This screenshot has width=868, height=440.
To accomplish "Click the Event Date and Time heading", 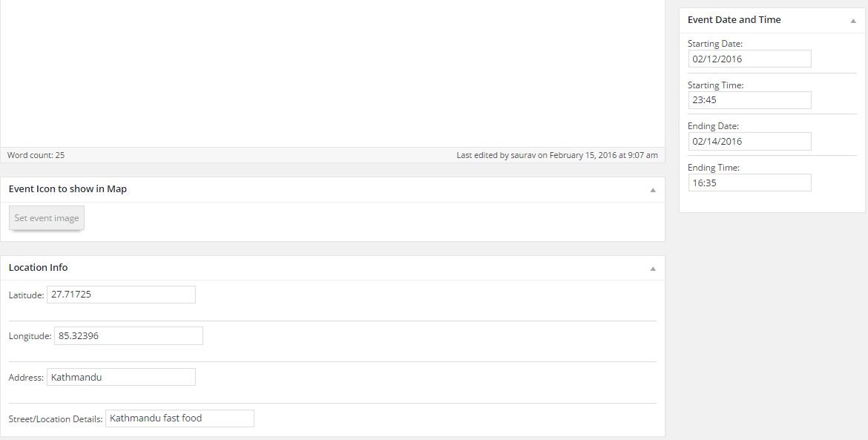I will point(734,20).
